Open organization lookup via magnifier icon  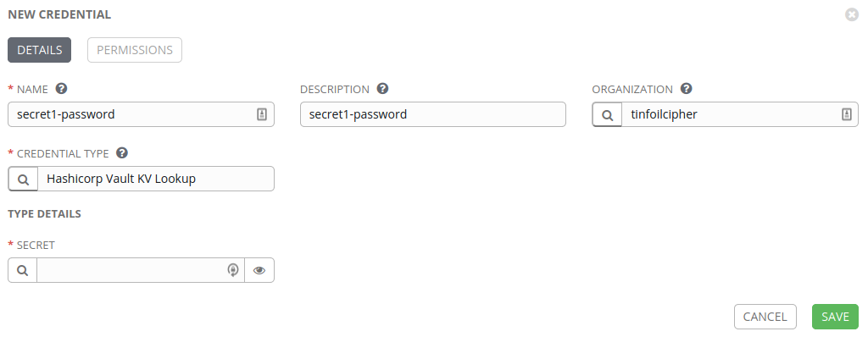(x=607, y=114)
